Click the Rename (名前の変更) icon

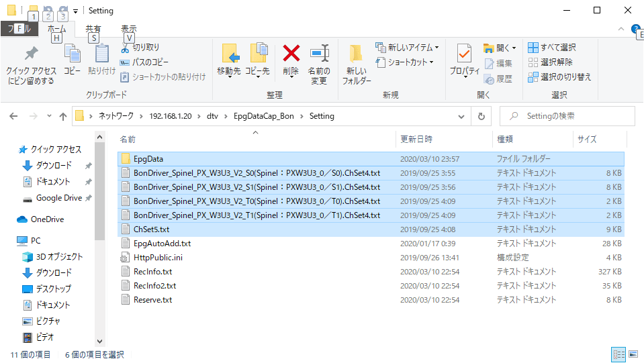[x=319, y=53]
